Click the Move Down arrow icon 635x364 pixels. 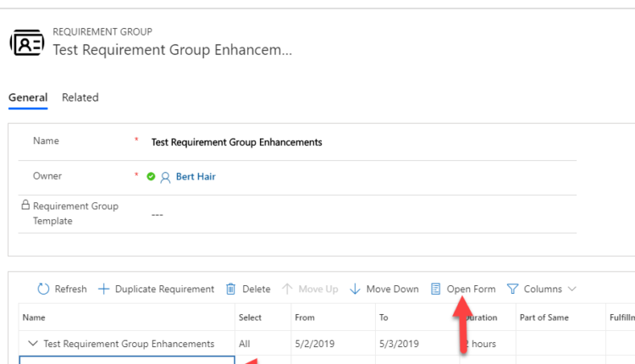tap(356, 290)
